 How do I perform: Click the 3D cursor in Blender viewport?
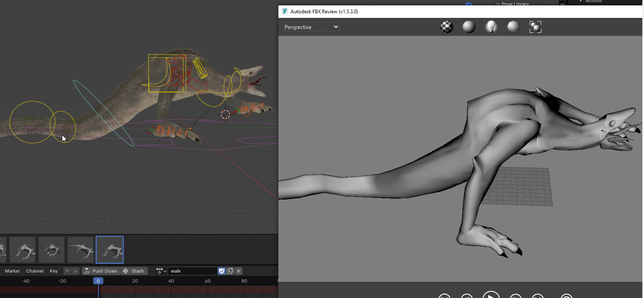[225, 114]
